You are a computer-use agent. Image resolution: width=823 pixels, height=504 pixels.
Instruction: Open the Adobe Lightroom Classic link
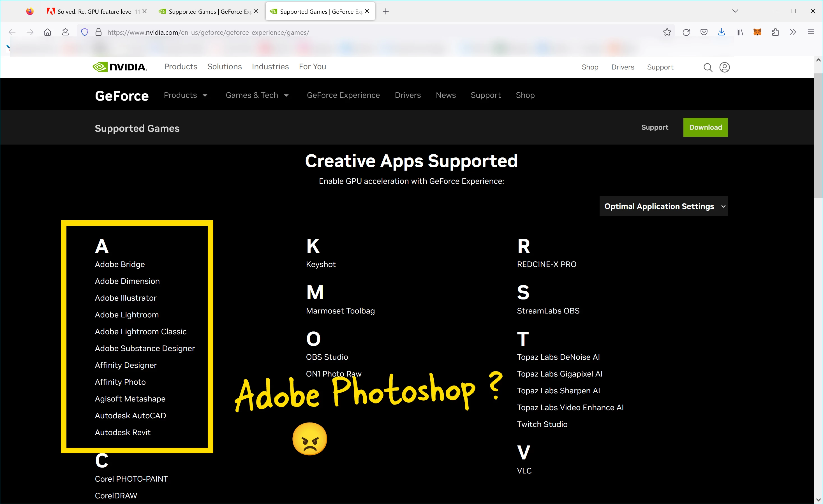pyautogui.click(x=140, y=331)
